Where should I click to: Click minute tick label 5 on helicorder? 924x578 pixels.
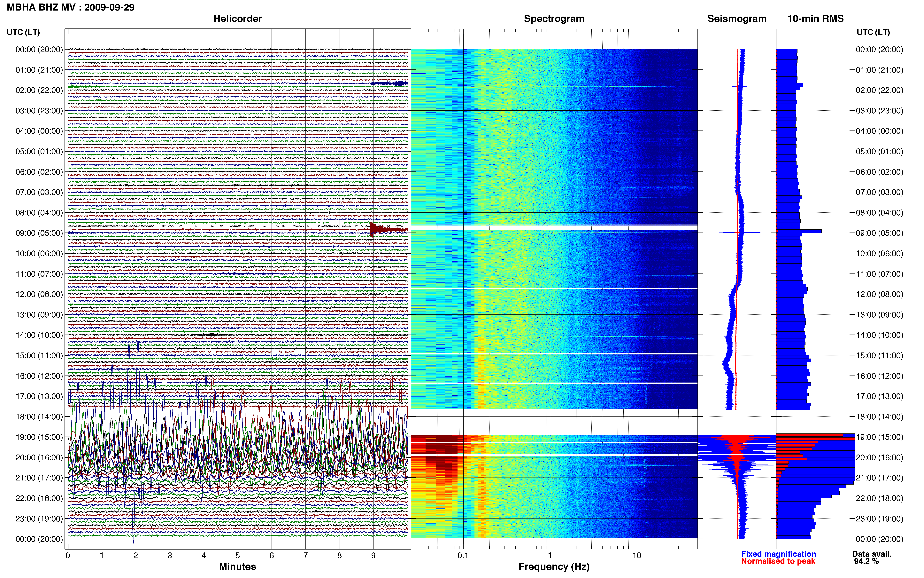(238, 555)
